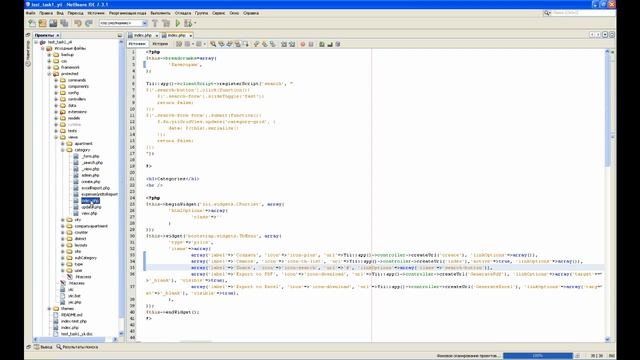Select update.php in project tree

tap(91, 207)
